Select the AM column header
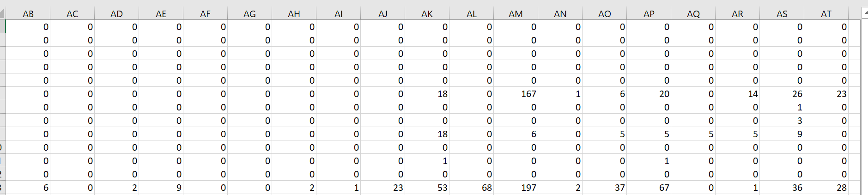This screenshot has width=868, height=195. click(516, 14)
